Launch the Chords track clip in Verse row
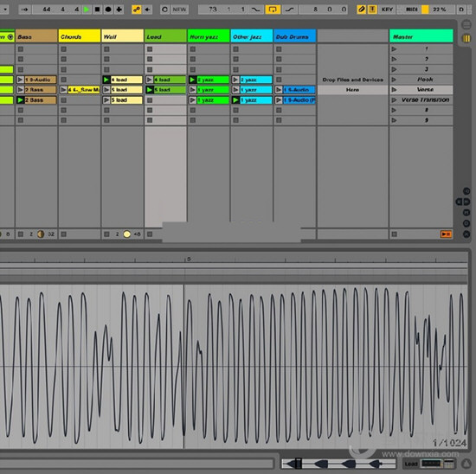The image size is (476, 474). [63, 90]
